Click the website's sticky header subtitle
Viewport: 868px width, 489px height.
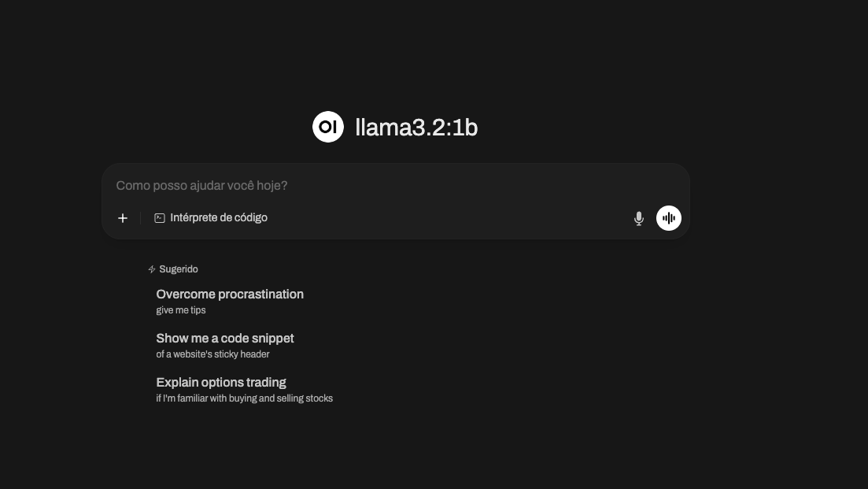(x=212, y=354)
